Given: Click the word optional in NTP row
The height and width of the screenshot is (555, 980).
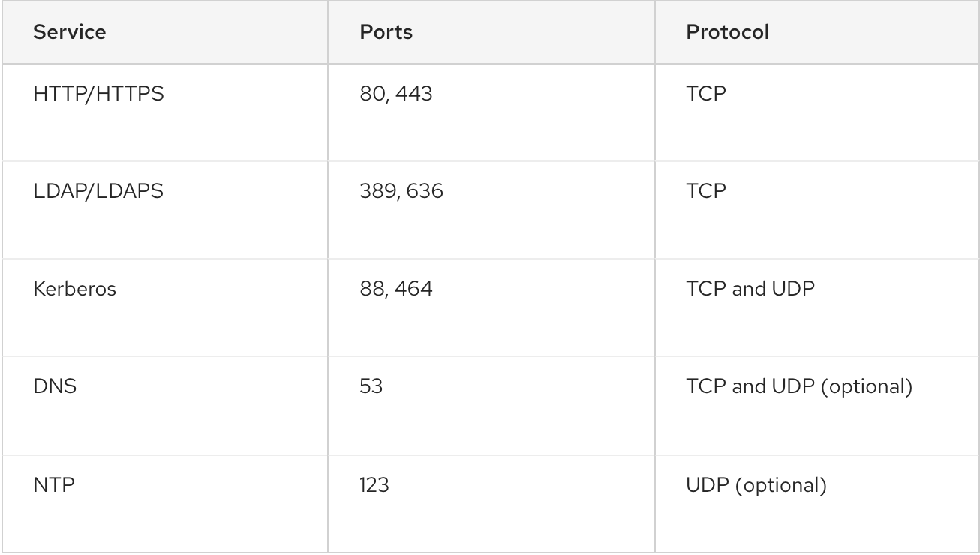Looking at the screenshot, I should [x=781, y=486].
